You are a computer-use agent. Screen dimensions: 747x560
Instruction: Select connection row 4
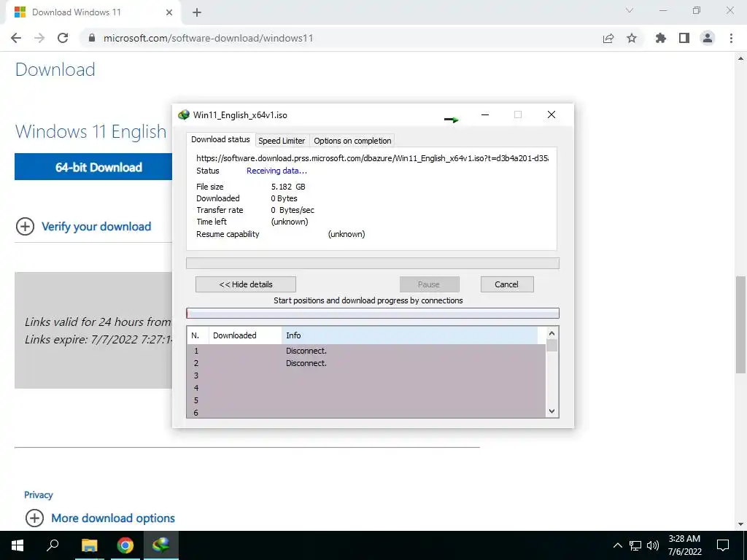pyautogui.click(x=366, y=388)
